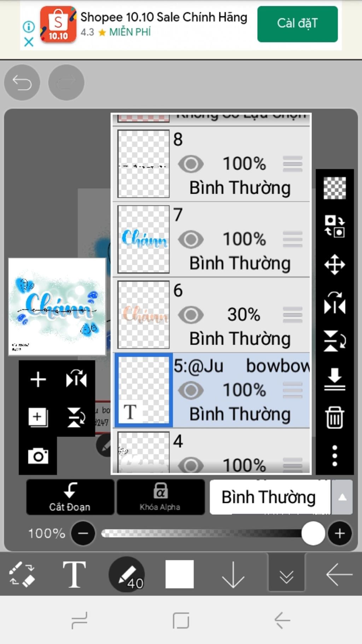Hide the 30% opacity layer 6

191,315
